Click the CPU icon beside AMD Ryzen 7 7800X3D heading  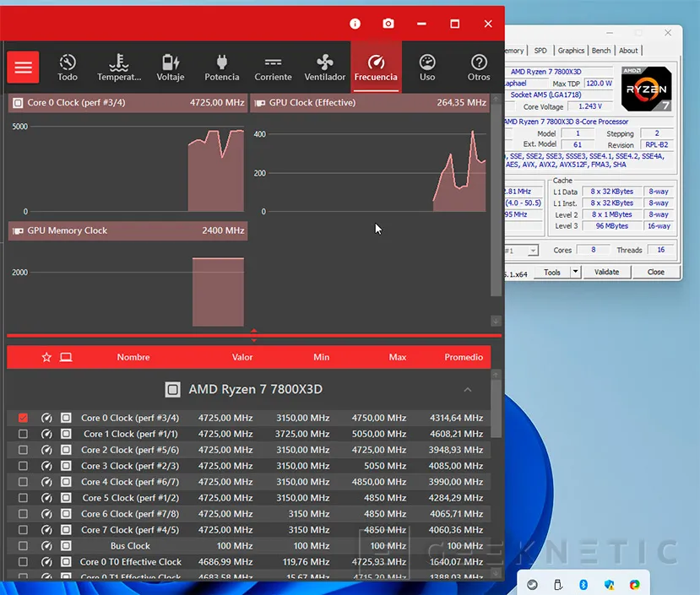173,390
